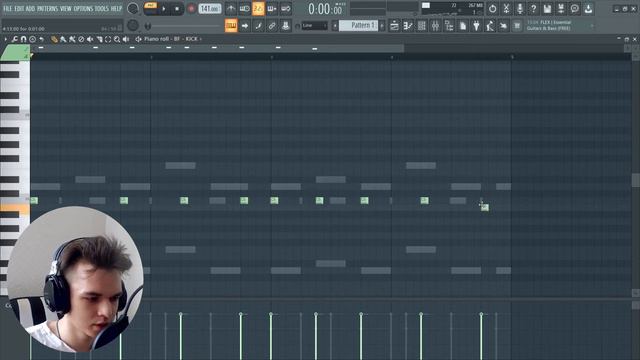
Task: Disable the recording countdown
Action: [x=258, y=9]
